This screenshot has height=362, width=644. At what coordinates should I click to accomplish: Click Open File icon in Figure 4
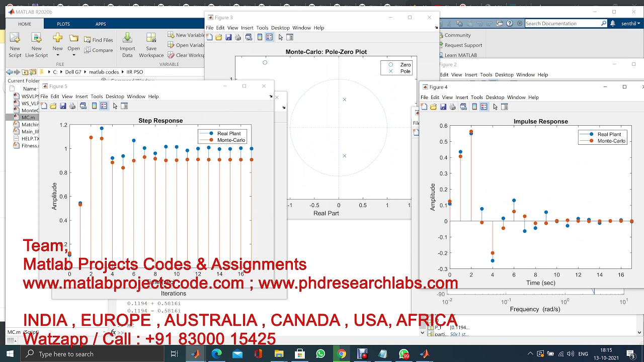[x=433, y=107]
